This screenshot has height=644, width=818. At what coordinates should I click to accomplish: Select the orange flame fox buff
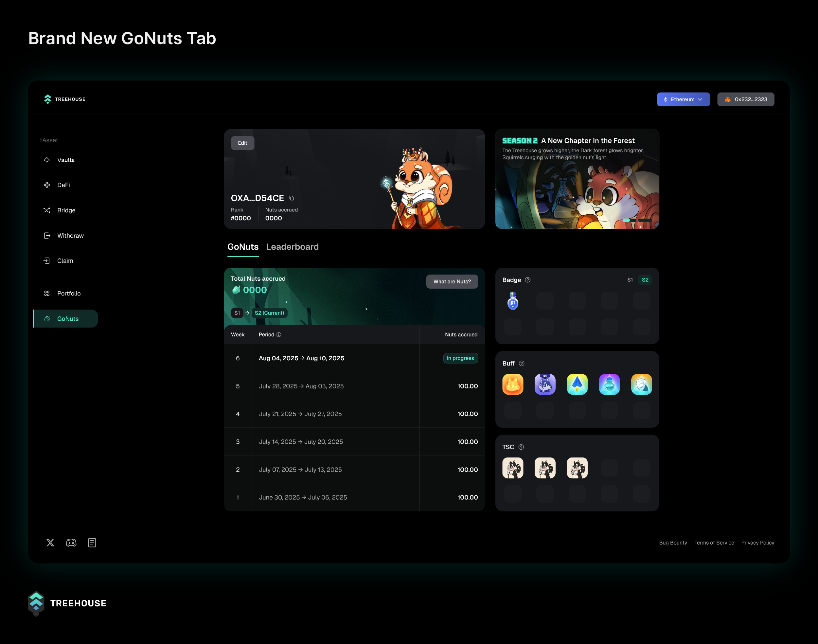513,385
